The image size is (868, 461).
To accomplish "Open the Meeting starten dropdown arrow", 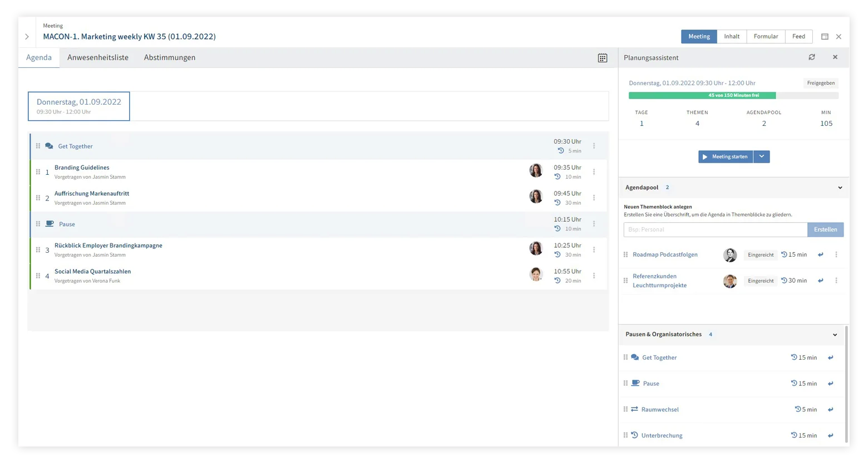I will coord(762,157).
